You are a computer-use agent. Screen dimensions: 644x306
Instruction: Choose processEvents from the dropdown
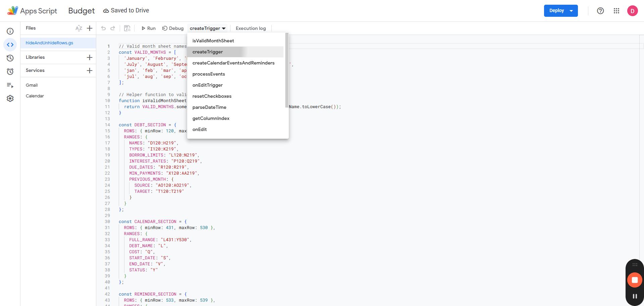click(235, 74)
